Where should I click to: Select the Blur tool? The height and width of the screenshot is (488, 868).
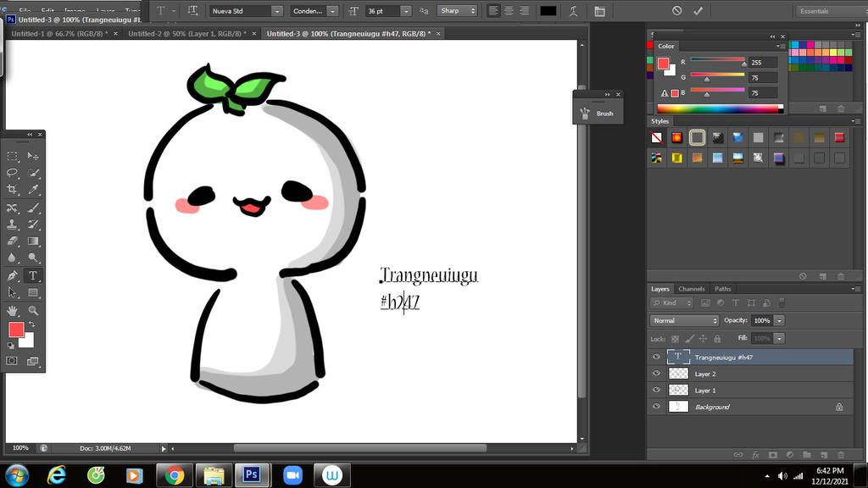(x=12, y=258)
